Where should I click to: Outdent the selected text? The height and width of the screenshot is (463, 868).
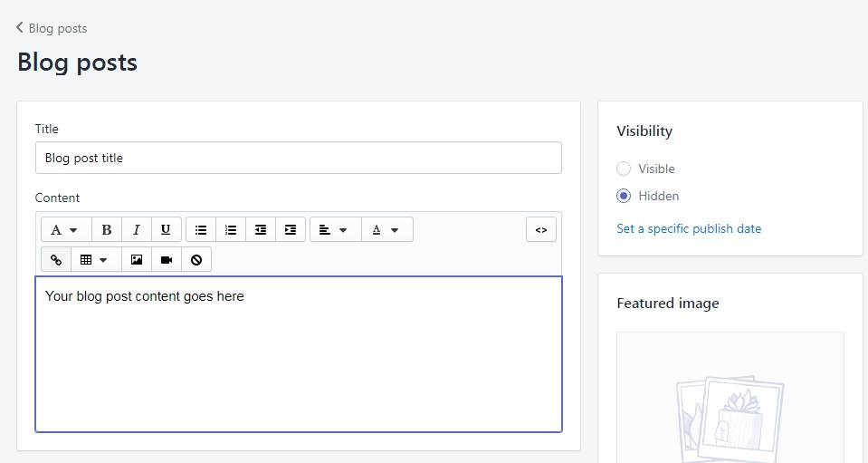coord(261,229)
